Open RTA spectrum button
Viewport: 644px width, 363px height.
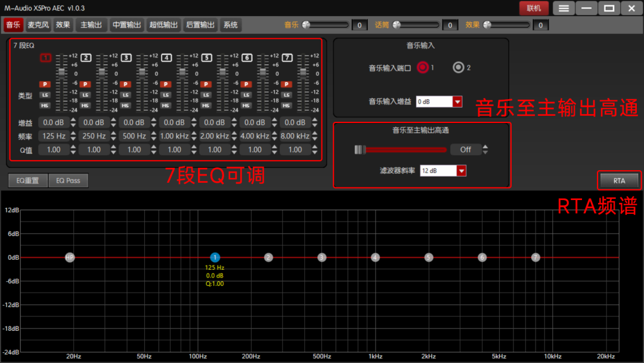(619, 181)
